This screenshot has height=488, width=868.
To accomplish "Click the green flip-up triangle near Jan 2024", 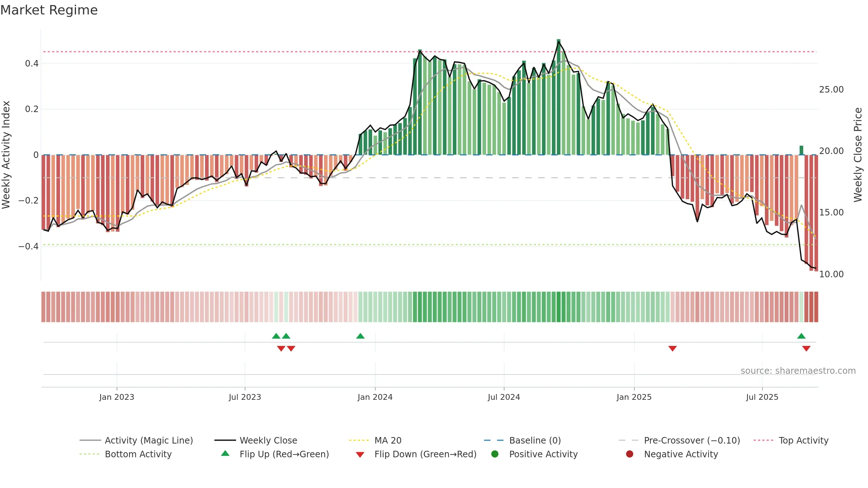I will click(x=360, y=336).
